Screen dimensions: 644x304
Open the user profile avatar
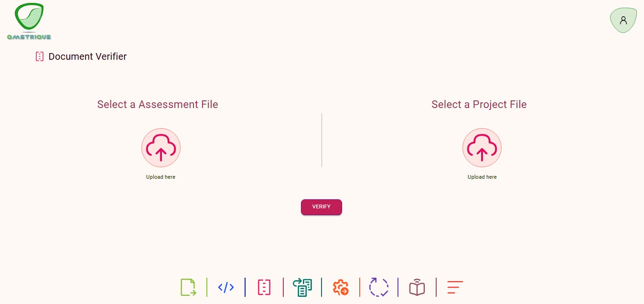coord(623,21)
